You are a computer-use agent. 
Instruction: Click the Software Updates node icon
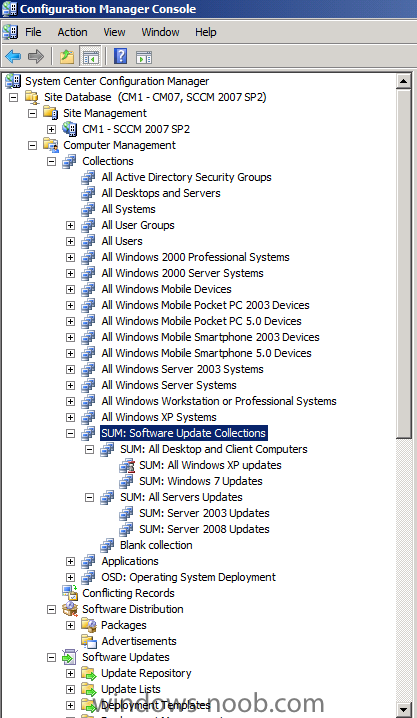pyautogui.click(x=70, y=657)
